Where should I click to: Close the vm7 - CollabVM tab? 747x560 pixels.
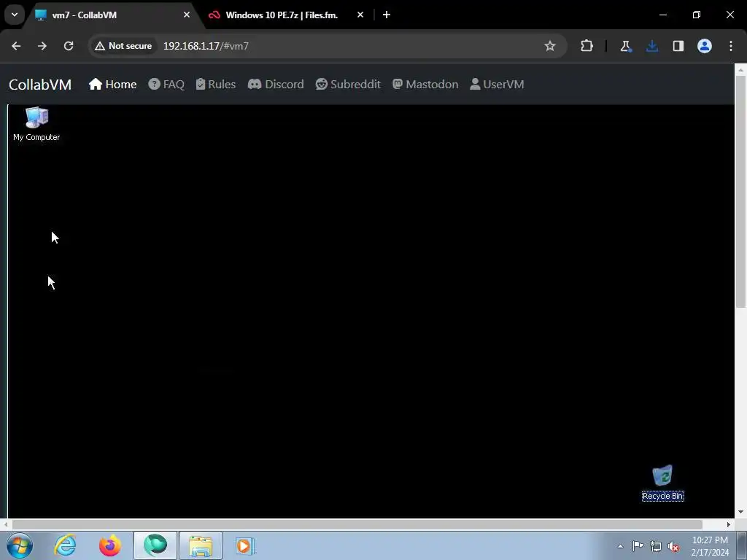(x=187, y=15)
